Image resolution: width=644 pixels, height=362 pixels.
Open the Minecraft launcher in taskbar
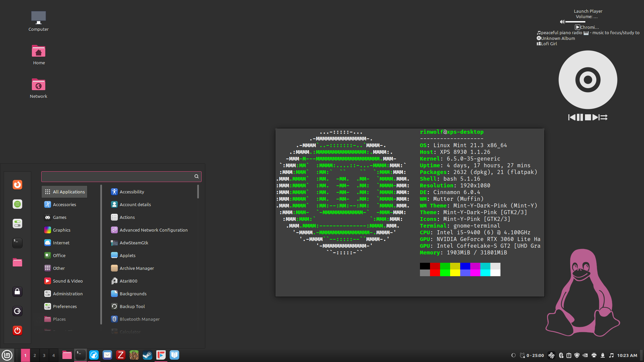(134, 355)
